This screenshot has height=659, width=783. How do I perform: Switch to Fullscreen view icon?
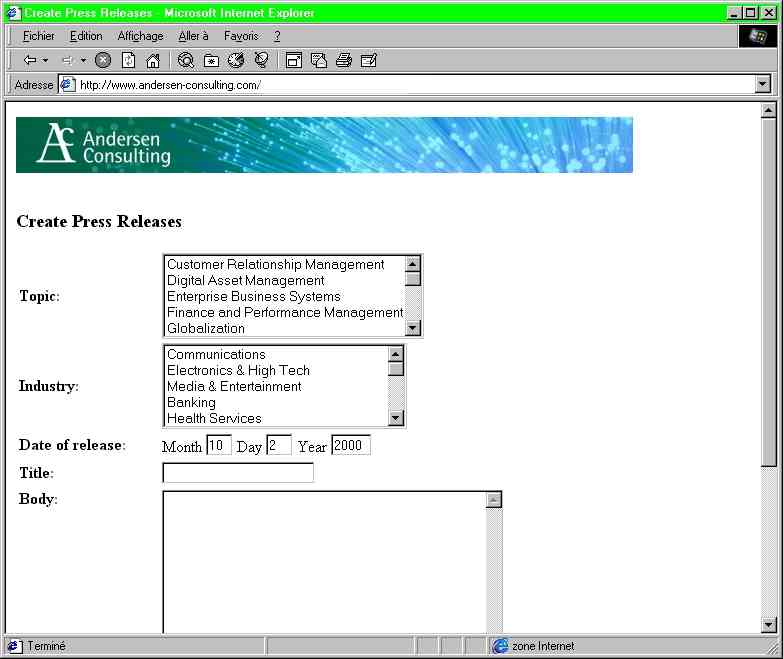[x=294, y=60]
